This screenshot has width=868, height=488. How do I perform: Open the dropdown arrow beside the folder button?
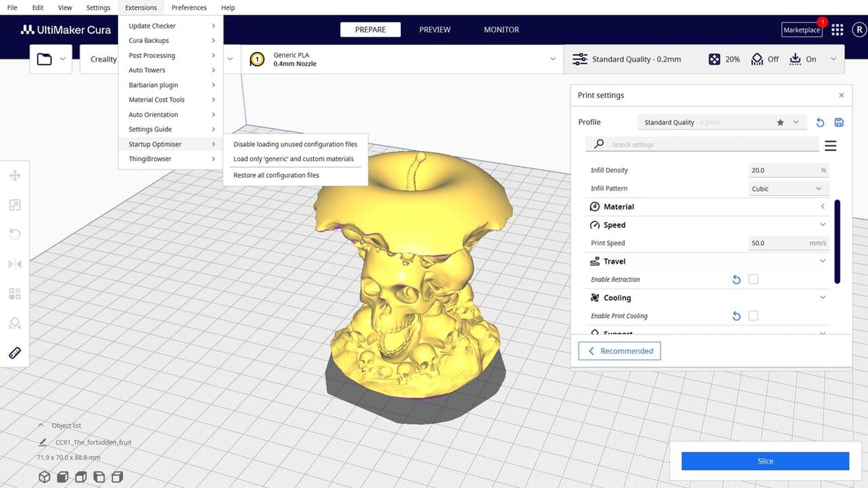(63, 59)
